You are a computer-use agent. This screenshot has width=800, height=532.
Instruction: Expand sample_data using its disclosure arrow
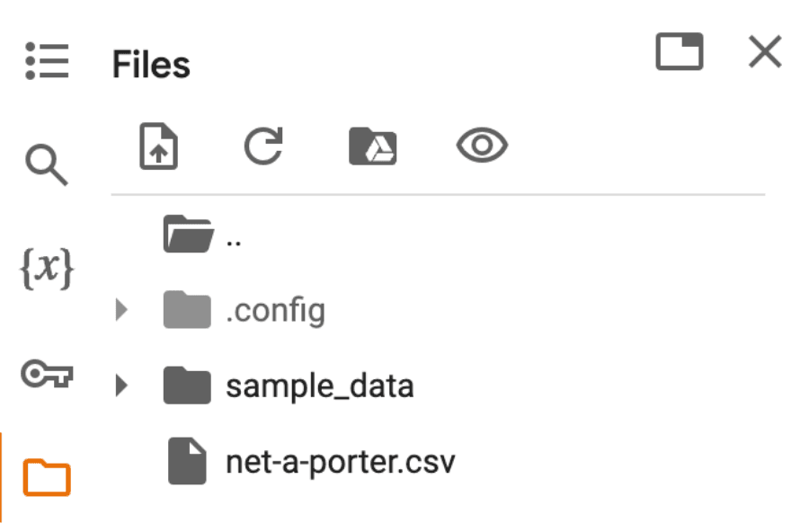coord(122,385)
